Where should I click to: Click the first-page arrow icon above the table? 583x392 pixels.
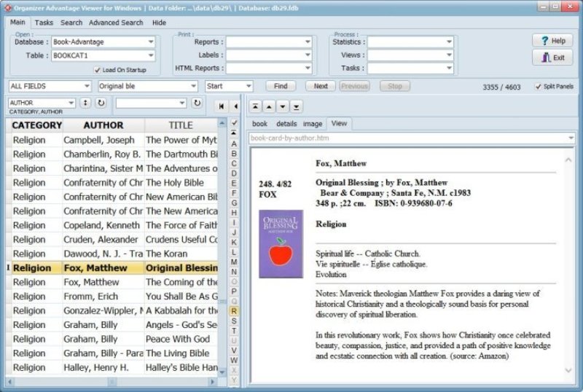(222, 106)
